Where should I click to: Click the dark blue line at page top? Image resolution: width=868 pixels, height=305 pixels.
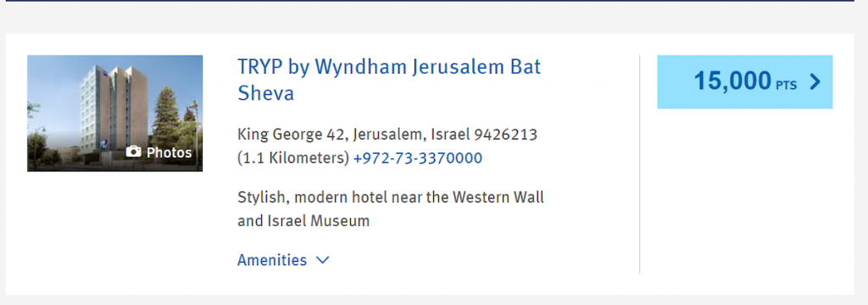(430, 1)
